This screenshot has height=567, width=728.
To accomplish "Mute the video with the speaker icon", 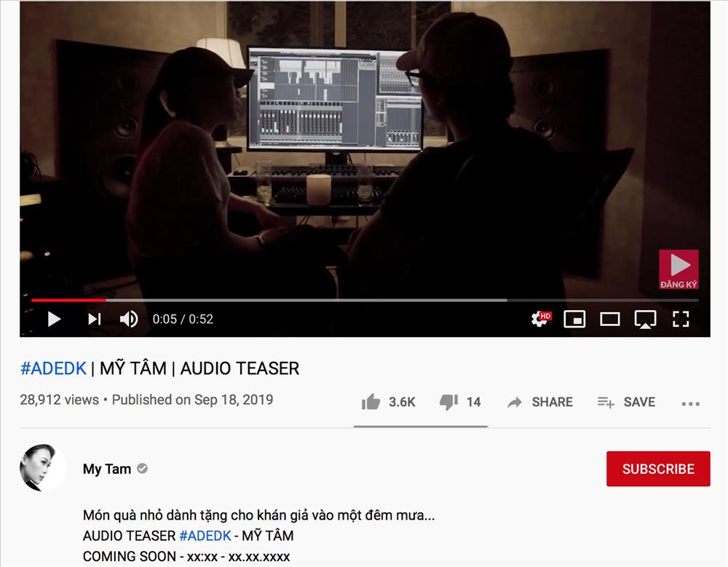I will tap(129, 319).
